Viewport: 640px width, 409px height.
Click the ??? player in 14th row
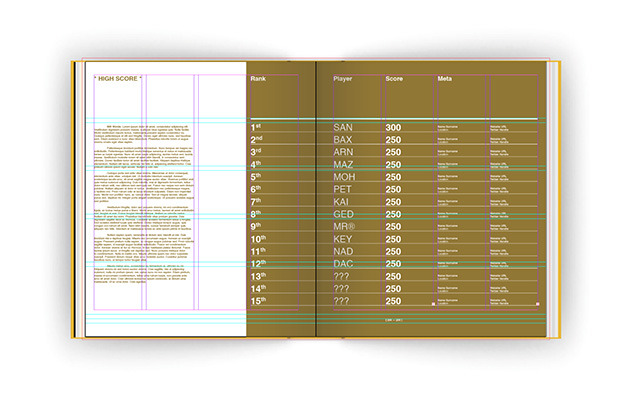click(x=341, y=289)
